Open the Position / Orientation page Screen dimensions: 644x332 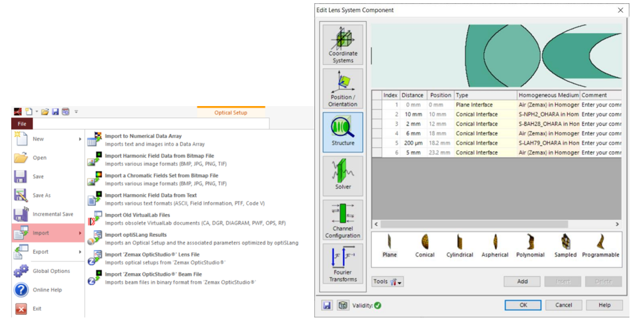click(x=343, y=88)
